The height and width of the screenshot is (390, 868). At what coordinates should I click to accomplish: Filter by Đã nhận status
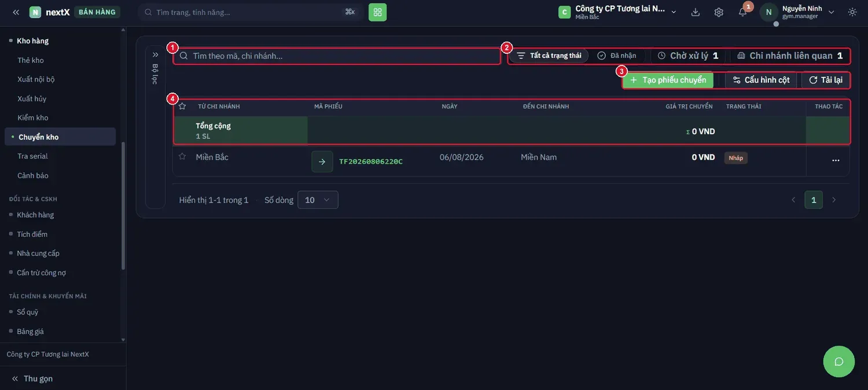click(617, 56)
